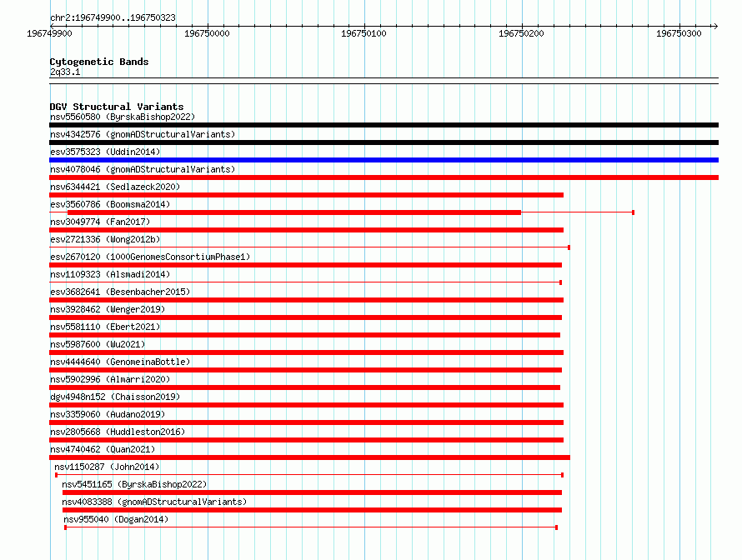Screen dimensions: 742x560
Task: Select the DGV Structural Variants track title
Action: click(117, 107)
